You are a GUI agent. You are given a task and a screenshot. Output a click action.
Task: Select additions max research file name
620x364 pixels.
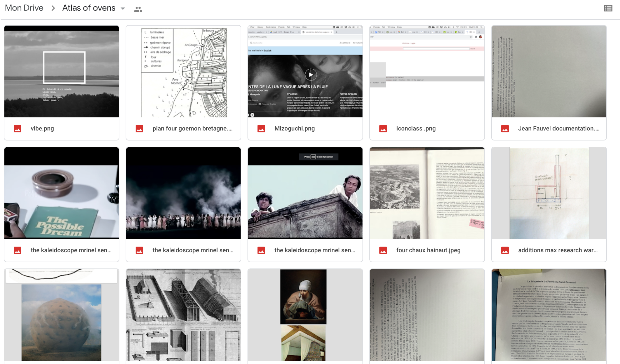click(x=557, y=250)
